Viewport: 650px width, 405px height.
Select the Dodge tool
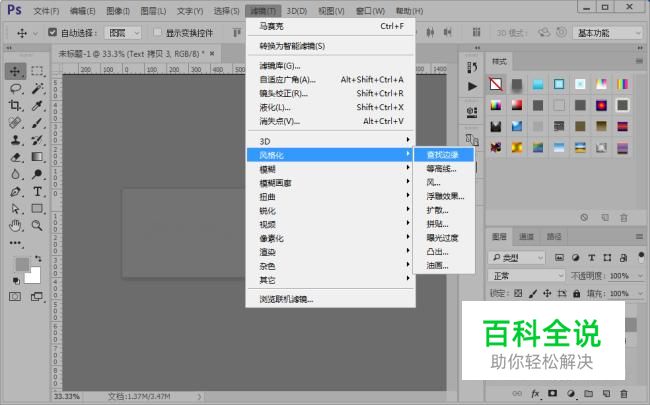coord(37,174)
